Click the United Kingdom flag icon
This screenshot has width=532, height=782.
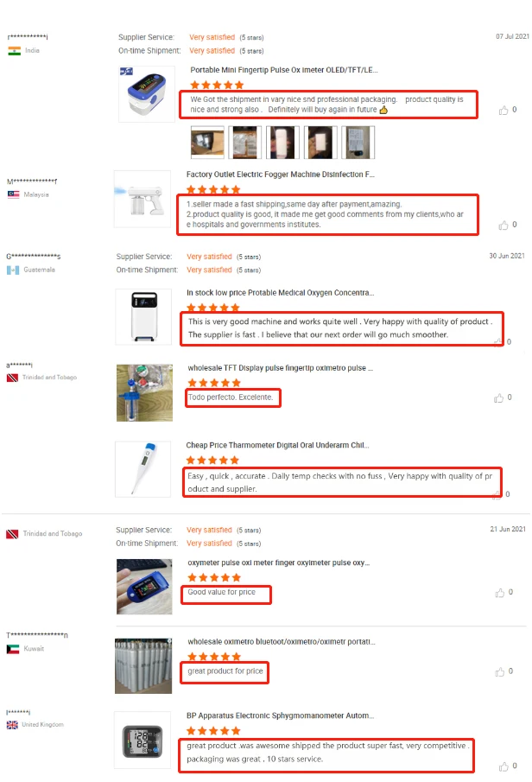[12, 725]
